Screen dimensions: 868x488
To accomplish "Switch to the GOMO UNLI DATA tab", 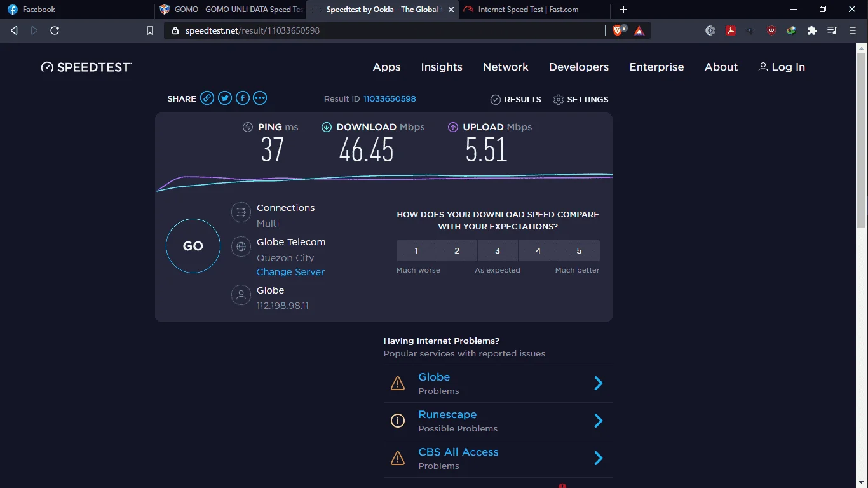I will (230, 10).
